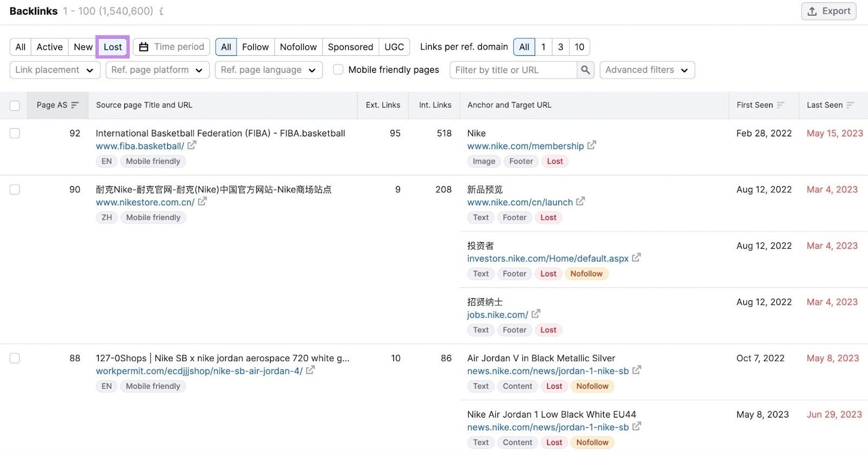Image resolution: width=868 pixels, height=455 pixels.
Task: Select the 127-0Shops row checkbox
Action: coord(15,358)
